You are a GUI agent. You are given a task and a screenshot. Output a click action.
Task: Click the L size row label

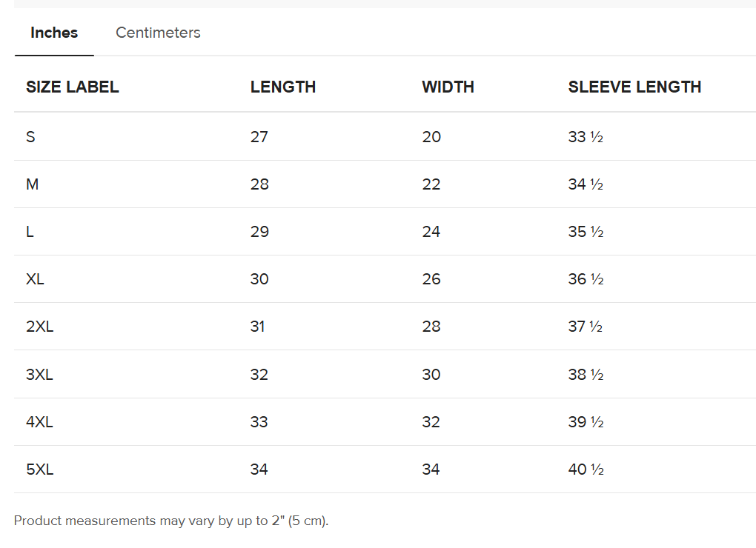pyautogui.click(x=30, y=232)
